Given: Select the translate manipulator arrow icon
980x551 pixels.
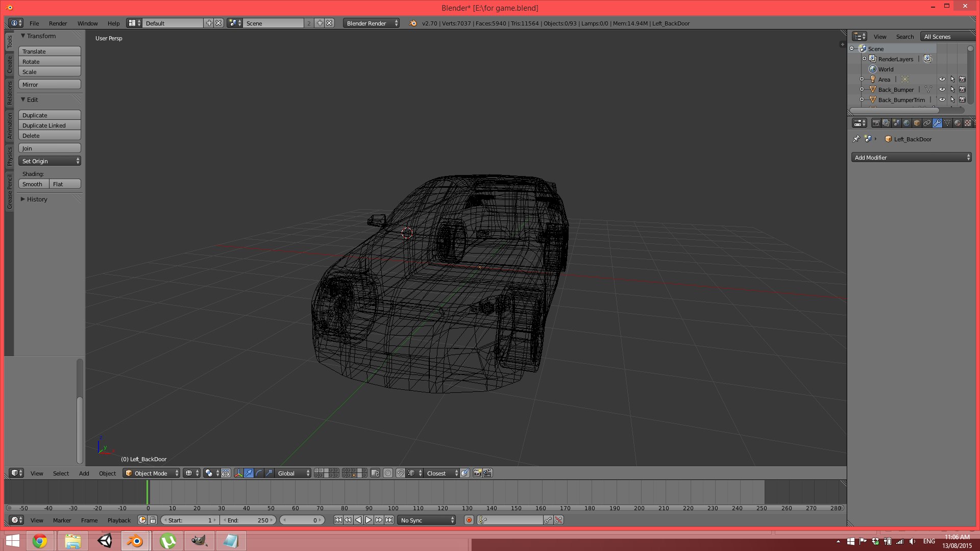Looking at the screenshot, I should click(x=249, y=473).
